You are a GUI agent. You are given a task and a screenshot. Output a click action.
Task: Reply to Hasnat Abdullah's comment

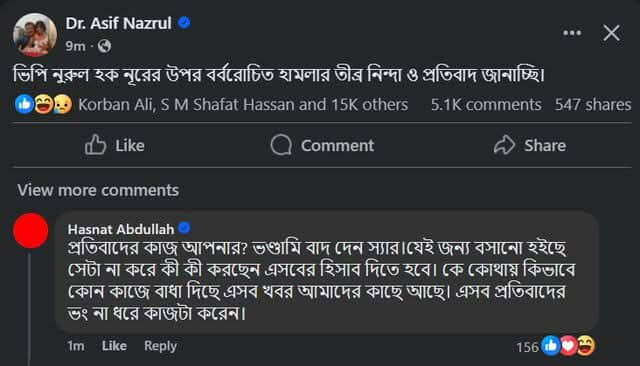pos(160,346)
